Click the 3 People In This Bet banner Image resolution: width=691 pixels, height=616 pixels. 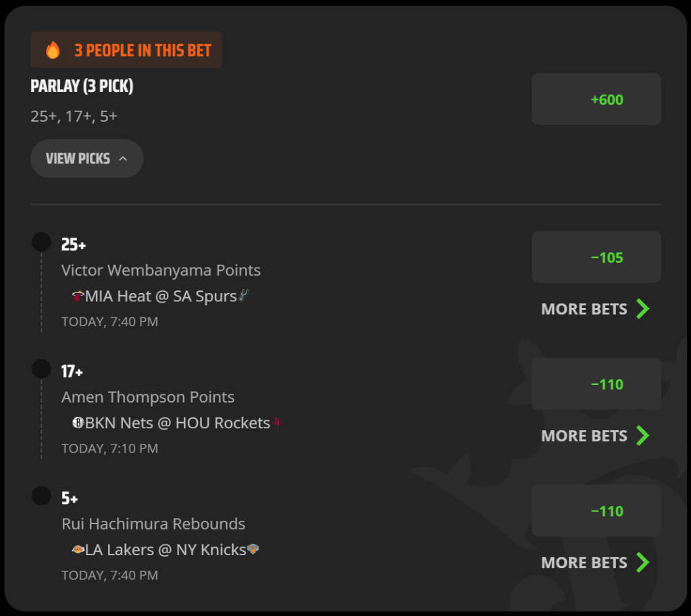coord(126,50)
